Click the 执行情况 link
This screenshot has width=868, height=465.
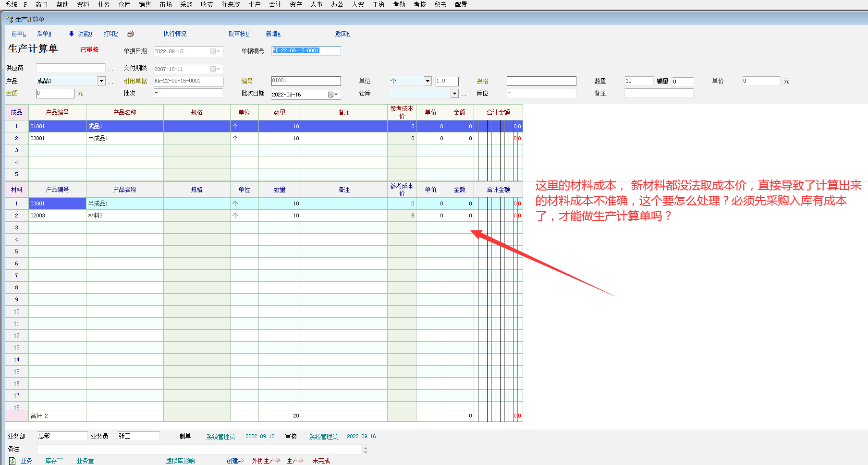tap(175, 34)
